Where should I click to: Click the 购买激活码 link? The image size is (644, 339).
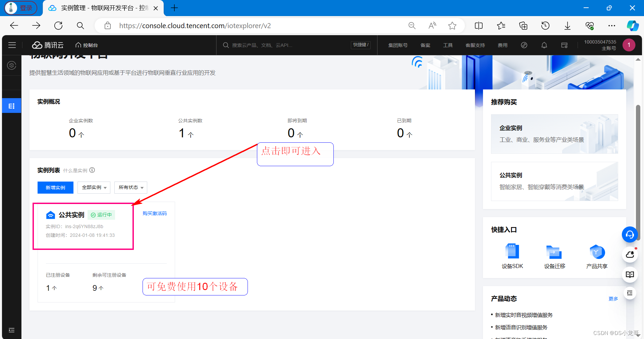pyautogui.click(x=155, y=213)
